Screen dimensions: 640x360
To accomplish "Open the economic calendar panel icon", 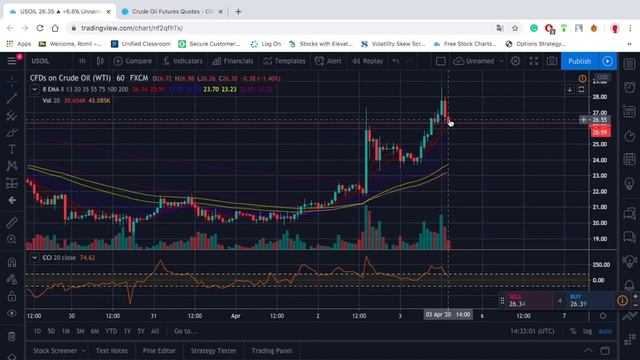I will click(x=629, y=159).
